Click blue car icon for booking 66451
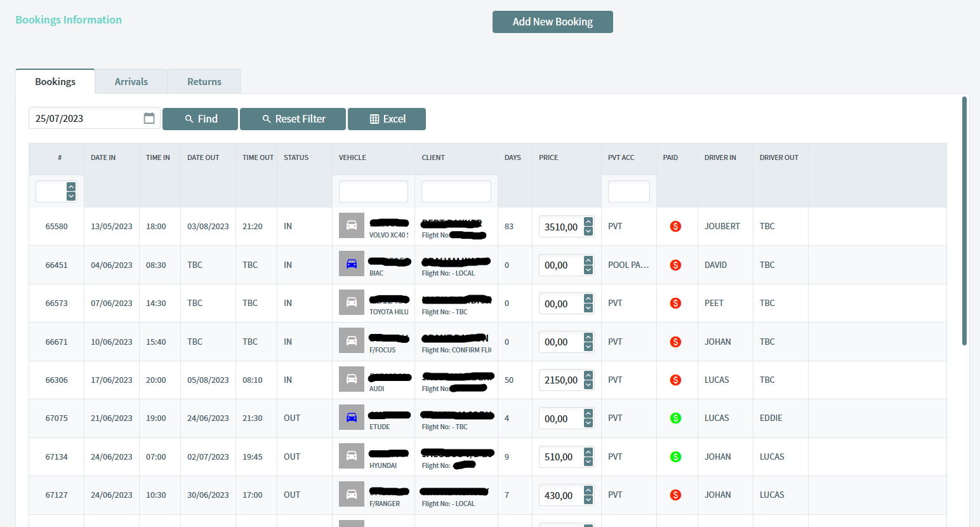The width and height of the screenshot is (980, 527). pyautogui.click(x=351, y=264)
